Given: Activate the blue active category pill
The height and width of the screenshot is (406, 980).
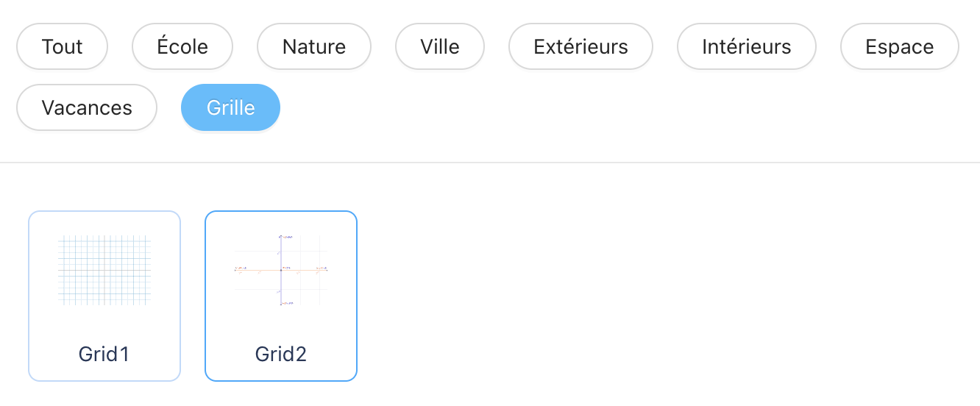Looking at the screenshot, I should coord(231,107).
